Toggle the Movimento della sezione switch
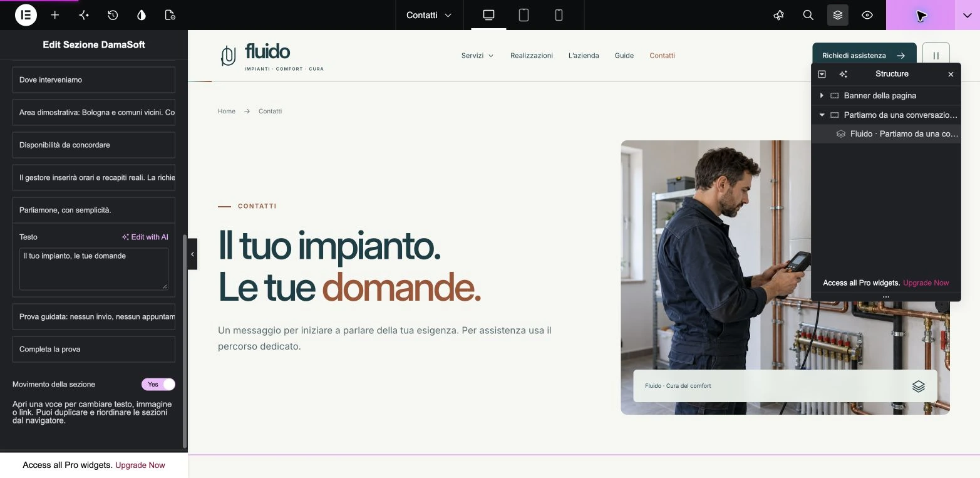Screen dimensions: 980x478 click(x=158, y=384)
